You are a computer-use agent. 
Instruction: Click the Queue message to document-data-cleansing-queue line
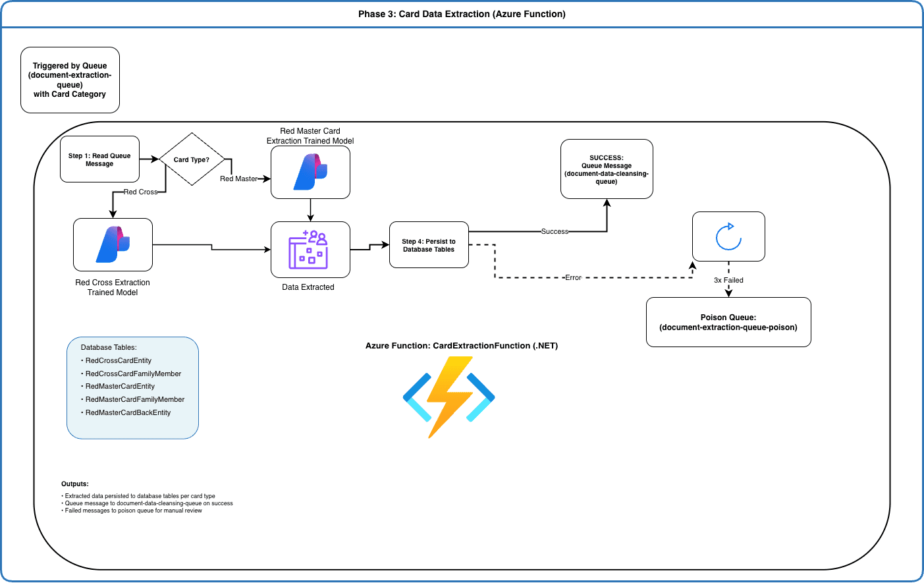click(148, 503)
